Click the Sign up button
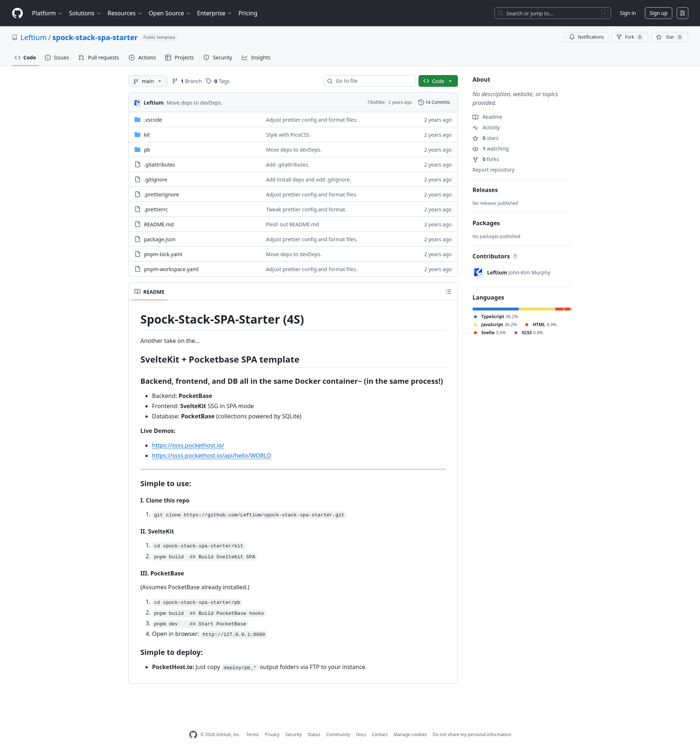Screen dimensions: 700x754 658,13
